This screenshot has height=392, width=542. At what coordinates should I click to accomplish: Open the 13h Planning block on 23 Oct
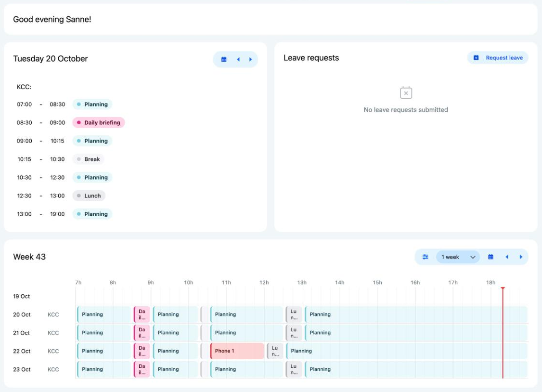416,369
